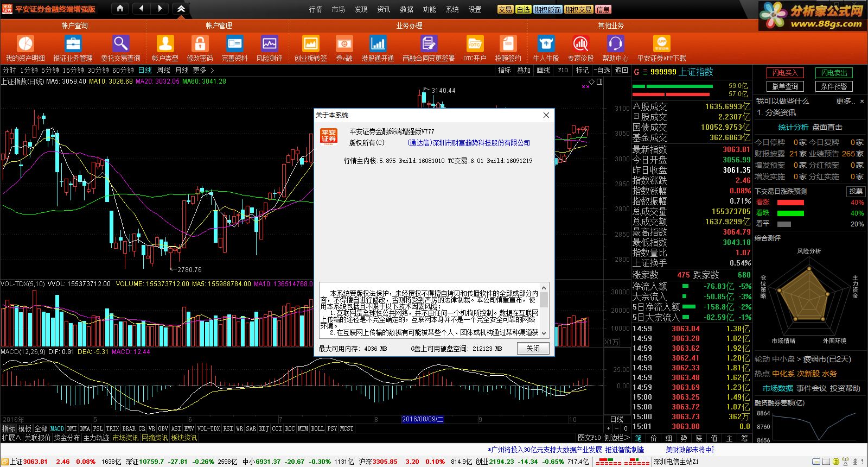The image size is (868, 467).
Task: Click the red G icon beside 999999
Action: (636, 72)
